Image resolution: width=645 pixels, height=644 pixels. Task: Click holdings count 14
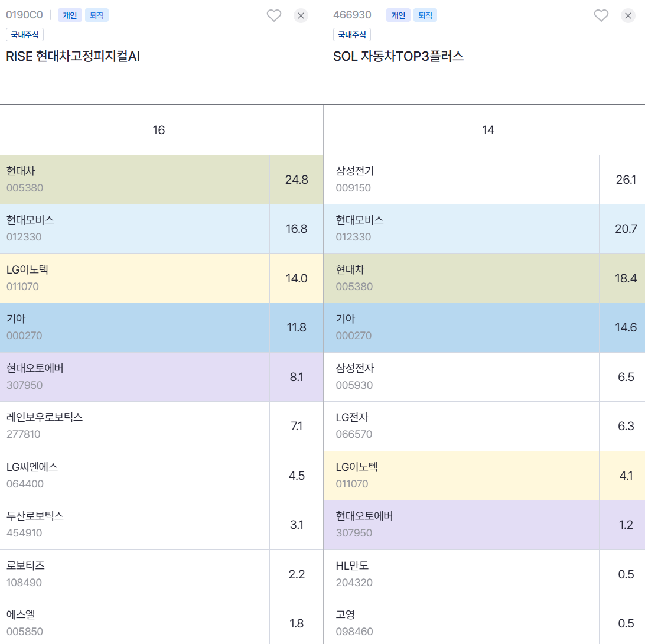click(488, 130)
